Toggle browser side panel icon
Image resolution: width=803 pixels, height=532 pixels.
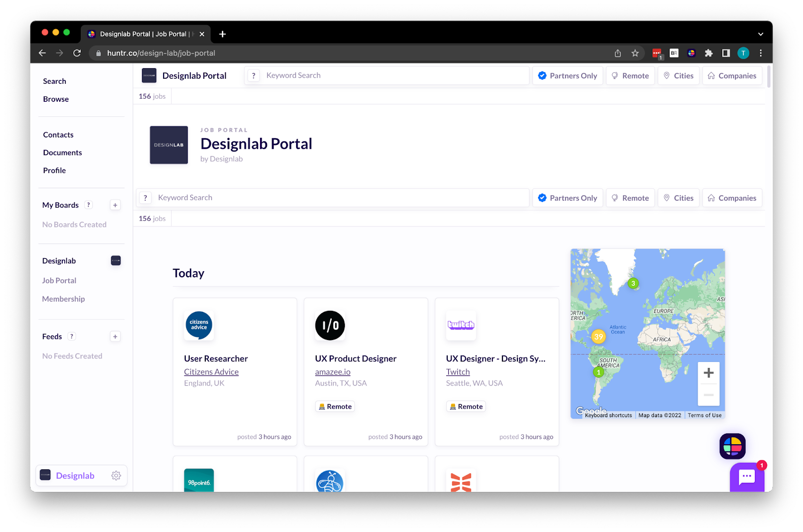[726, 53]
